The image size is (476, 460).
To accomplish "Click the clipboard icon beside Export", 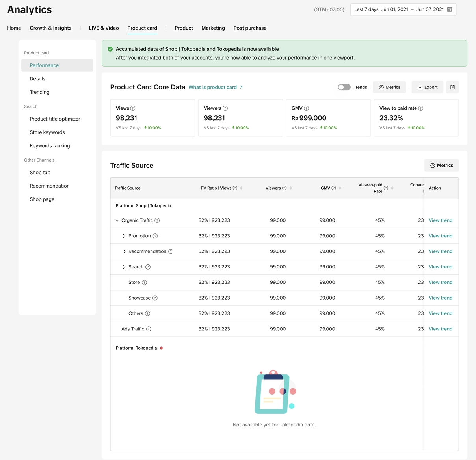I will pyautogui.click(x=452, y=87).
